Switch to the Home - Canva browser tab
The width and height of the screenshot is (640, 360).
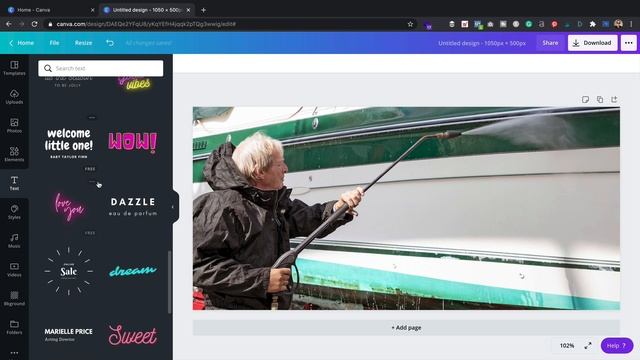click(49, 10)
